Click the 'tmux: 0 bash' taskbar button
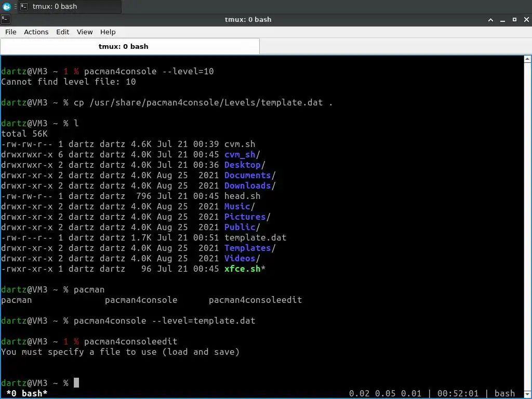This screenshot has width=532, height=399. click(70, 6)
